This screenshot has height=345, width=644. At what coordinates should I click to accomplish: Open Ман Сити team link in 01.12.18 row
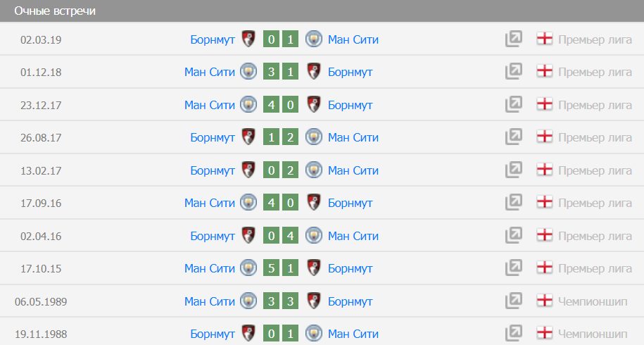pos(210,72)
